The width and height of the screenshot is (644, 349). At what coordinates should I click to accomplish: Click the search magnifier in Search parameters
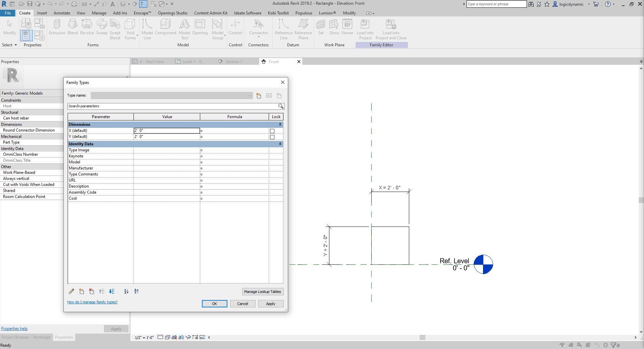(x=281, y=106)
